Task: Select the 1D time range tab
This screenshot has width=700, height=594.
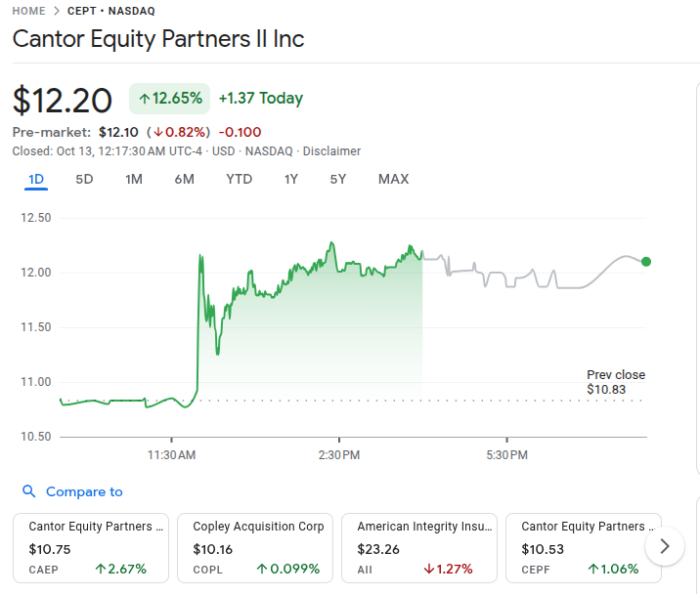Action: click(x=36, y=179)
